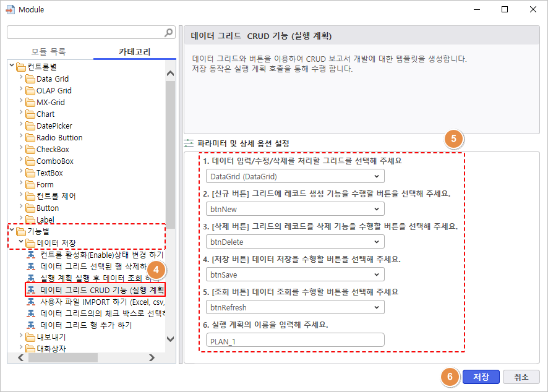Image resolution: width=548 pixels, height=392 pixels.
Task: Click the 컨트롤 제어 folder icon
Action: 30,197
